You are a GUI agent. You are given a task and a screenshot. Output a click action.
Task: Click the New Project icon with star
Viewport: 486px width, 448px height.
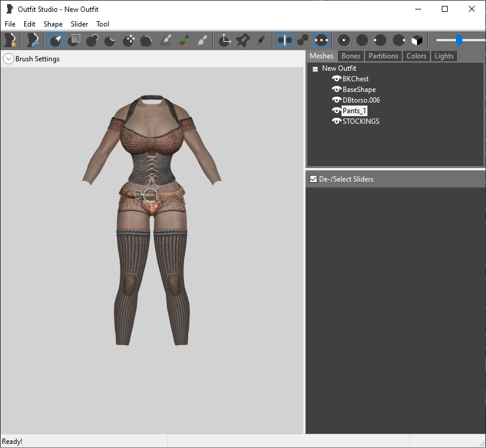(10, 40)
